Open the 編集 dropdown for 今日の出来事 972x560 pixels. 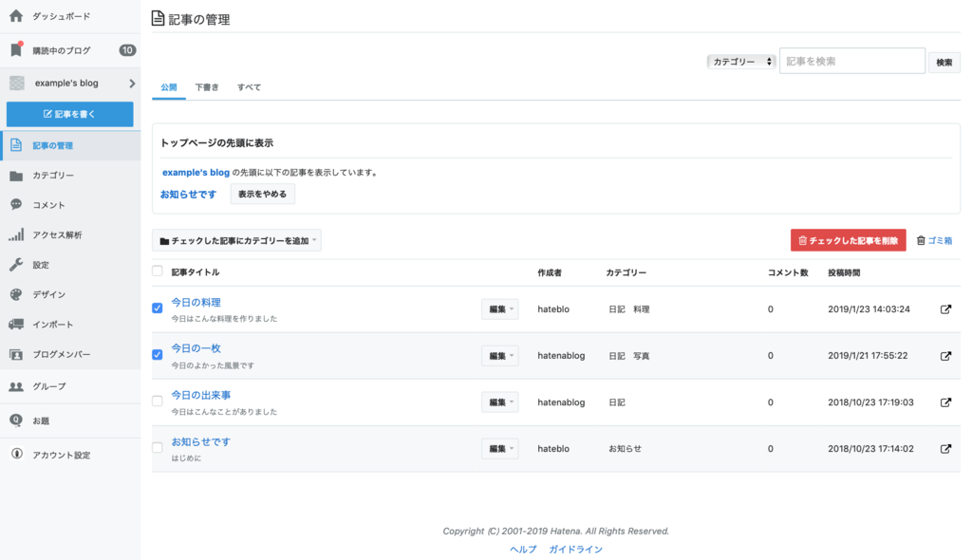click(x=499, y=401)
